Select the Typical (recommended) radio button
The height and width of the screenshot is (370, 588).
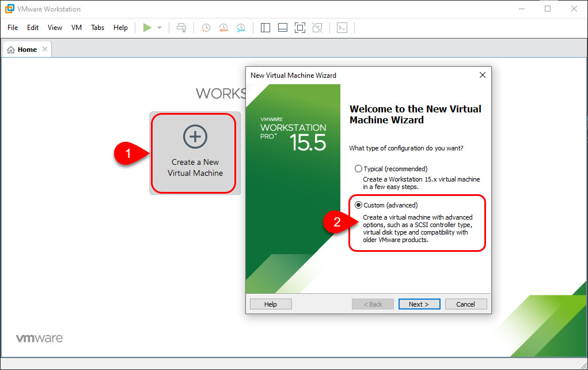[358, 169]
